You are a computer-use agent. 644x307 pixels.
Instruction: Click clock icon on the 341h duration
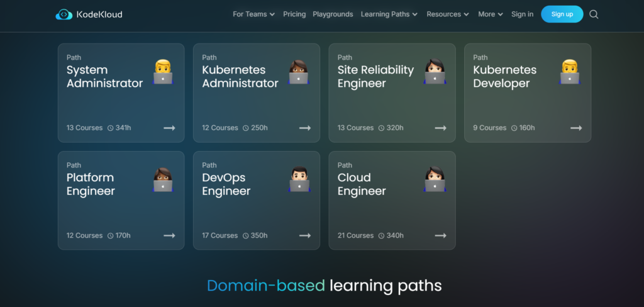111,128
